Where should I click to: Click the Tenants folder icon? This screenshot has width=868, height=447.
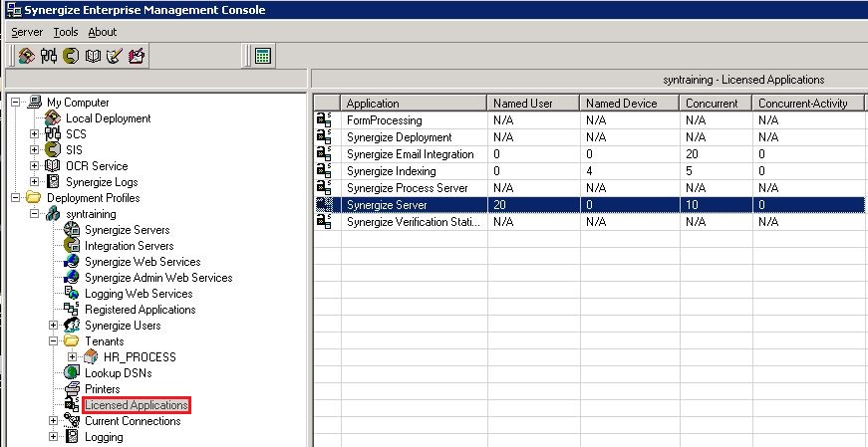tap(72, 340)
